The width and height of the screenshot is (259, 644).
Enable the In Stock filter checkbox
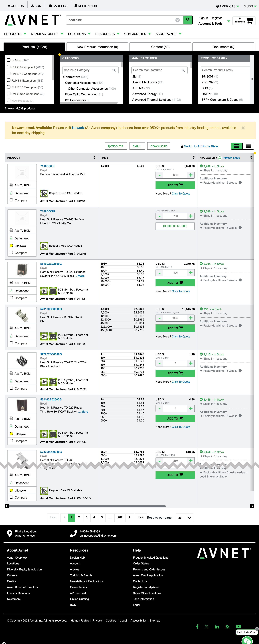9,60
